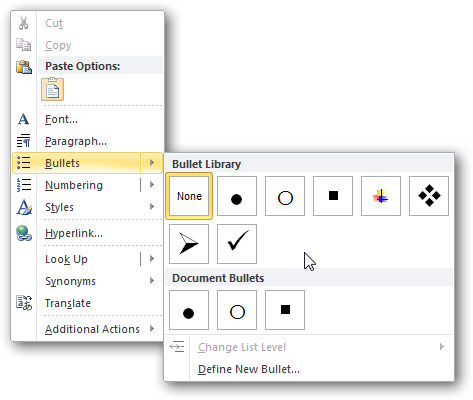Pick the solid square bullet in Bullet Library

tap(333, 196)
